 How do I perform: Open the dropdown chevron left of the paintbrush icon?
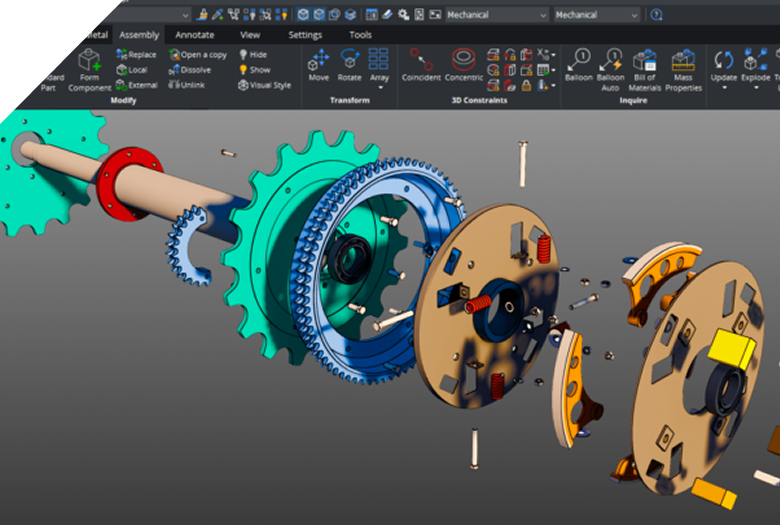pyautogui.click(x=185, y=15)
